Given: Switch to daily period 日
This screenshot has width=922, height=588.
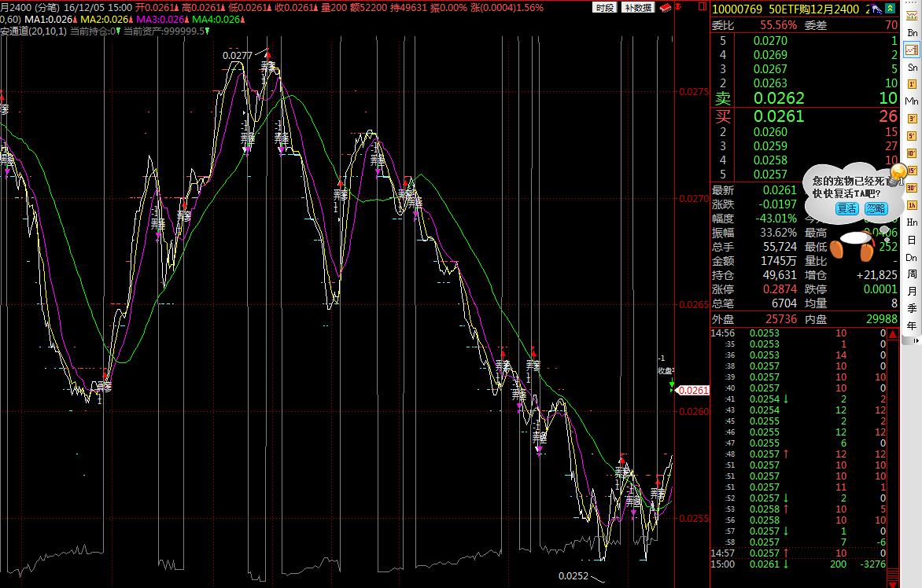Looking at the screenshot, I should coord(912,240).
